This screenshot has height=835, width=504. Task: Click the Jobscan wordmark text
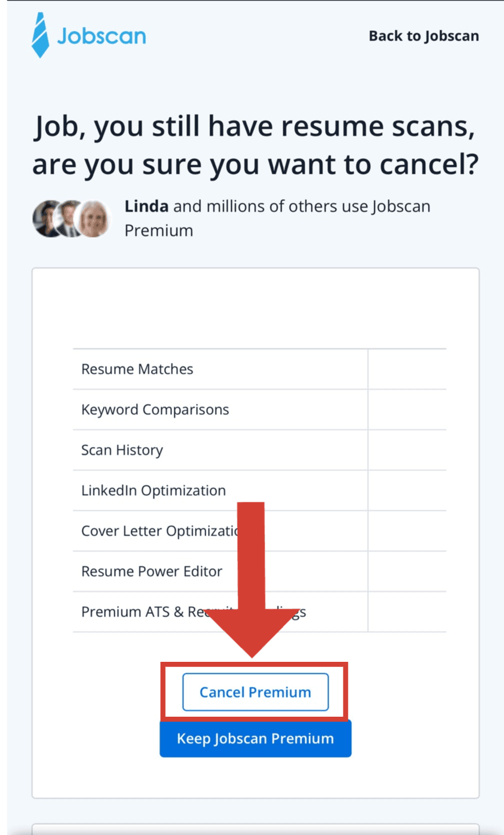(102, 36)
